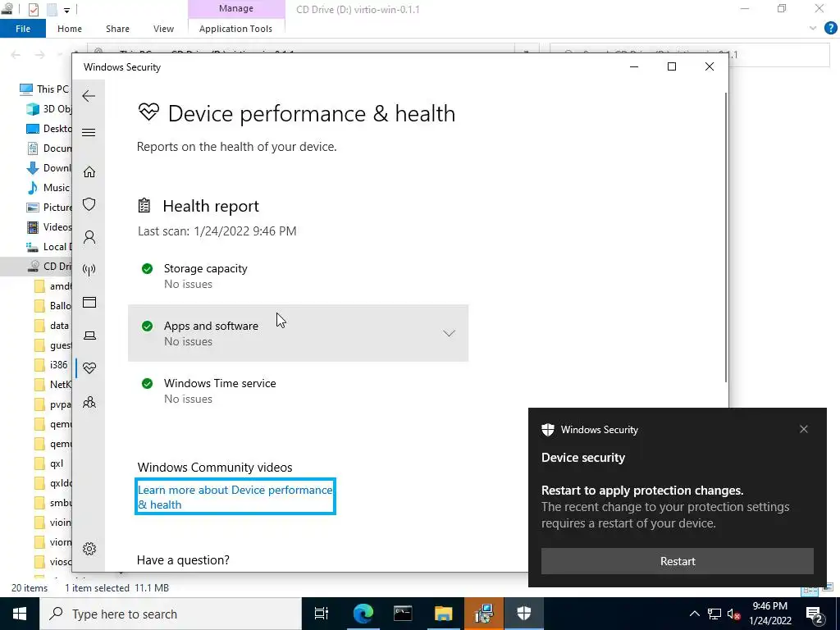
Task: Open Account protection person icon
Action: (89, 237)
